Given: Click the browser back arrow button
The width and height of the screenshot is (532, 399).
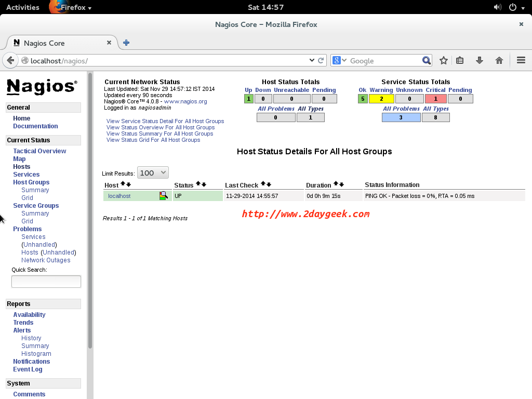Looking at the screenshot, I should coord(10,60).
